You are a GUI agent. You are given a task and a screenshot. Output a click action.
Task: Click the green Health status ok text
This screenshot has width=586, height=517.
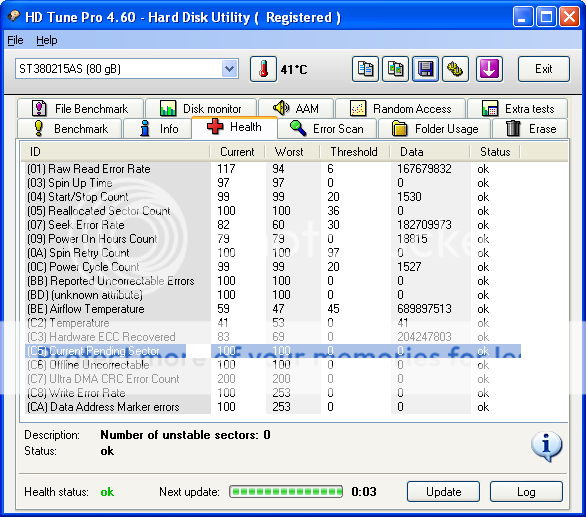[x=107, y=492]
